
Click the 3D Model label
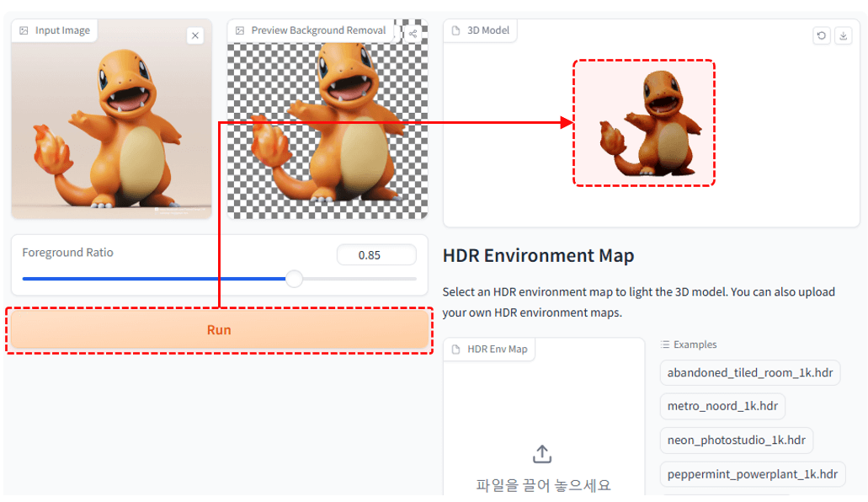click(x=488, y=30)
